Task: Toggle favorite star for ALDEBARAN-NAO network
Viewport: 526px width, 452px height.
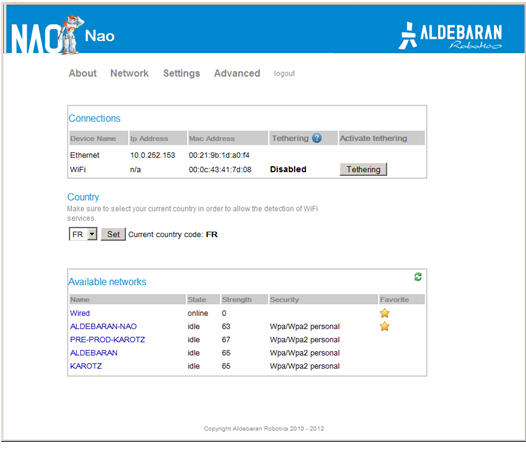Action: pyautogui.click(x=384, y=326)
